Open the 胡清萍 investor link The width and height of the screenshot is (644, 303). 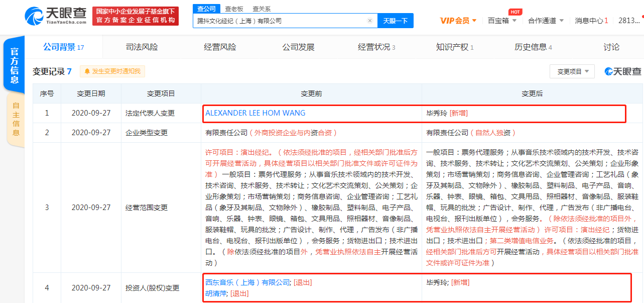(x=216, y=293)
